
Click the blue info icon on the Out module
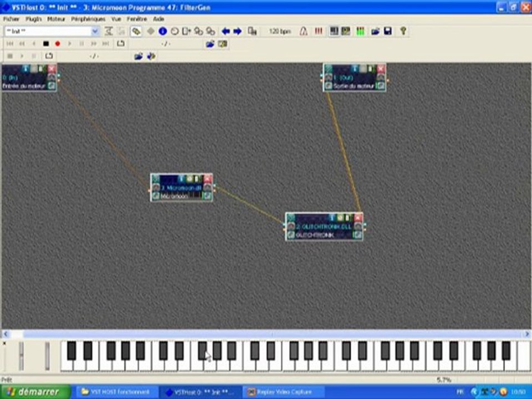click(x=355, y=69)
